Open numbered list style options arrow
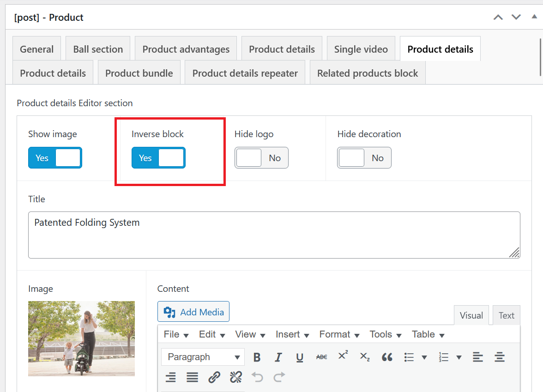This screenshot has height=392, width=543. pos(459,357)
